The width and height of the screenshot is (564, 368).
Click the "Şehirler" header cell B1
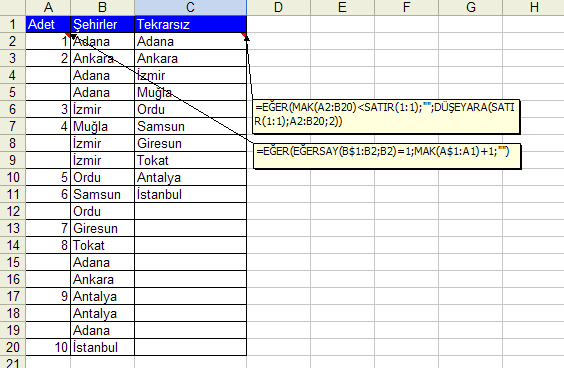(x=103, y=24)
